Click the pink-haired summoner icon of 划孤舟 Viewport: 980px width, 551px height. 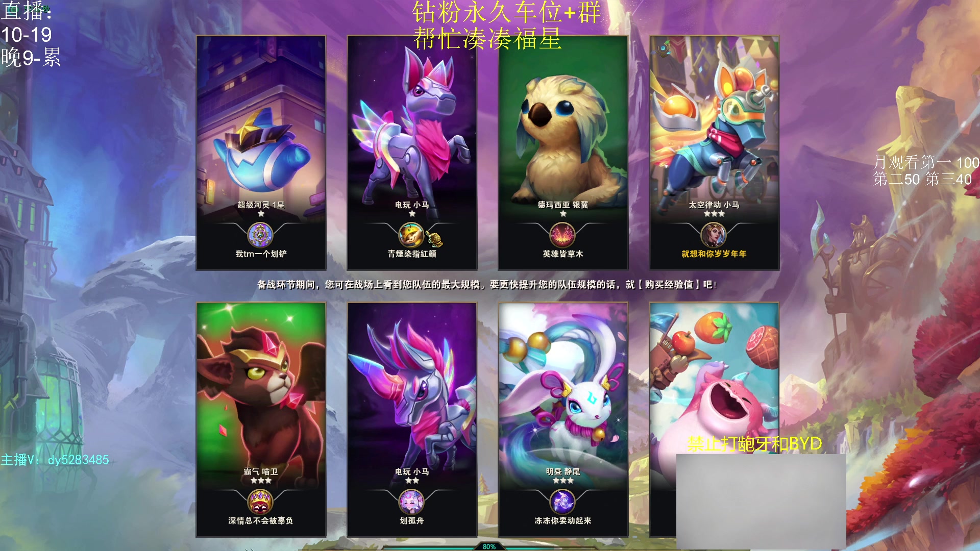[411, 502]
